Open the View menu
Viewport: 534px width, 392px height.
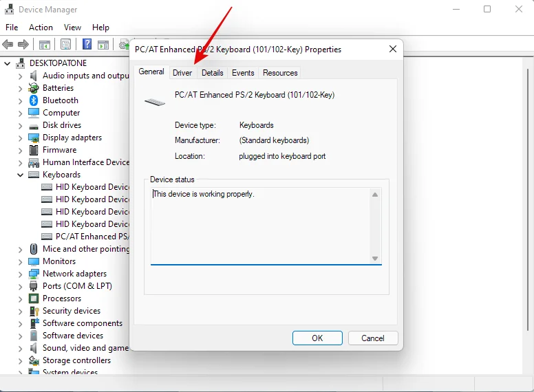[72, 28]
